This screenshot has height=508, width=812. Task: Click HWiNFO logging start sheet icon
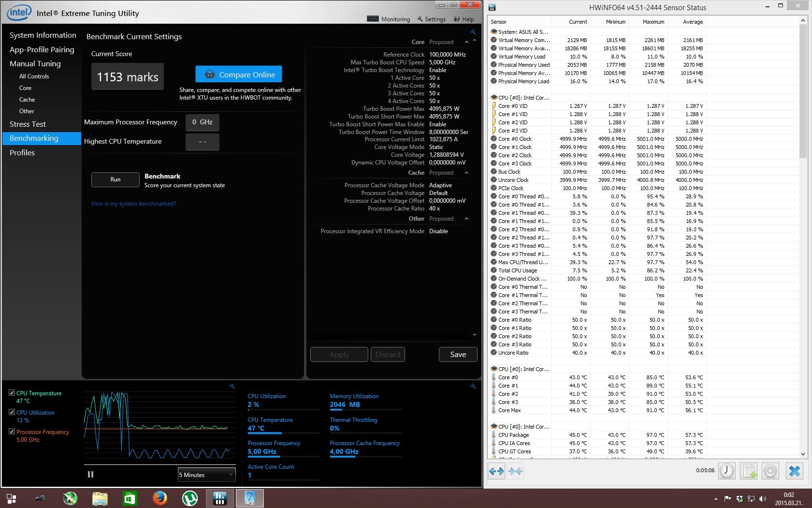click(x=749, y=471)
